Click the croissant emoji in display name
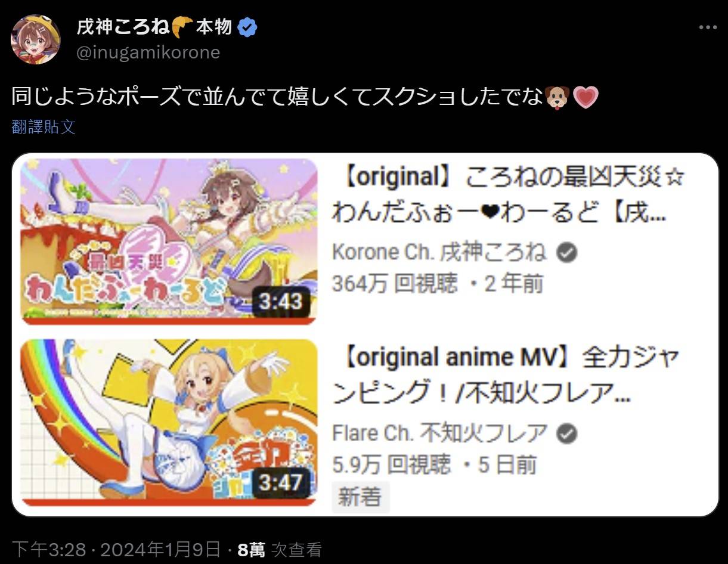This screenshot has width=728, height=564. pyautogui.click(x=182, y=27)
